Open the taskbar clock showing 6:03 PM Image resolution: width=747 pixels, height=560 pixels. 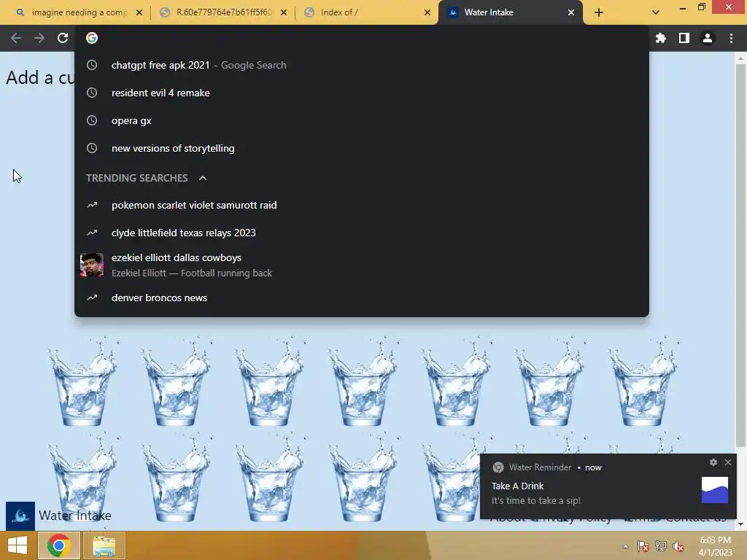coord(715,546)
